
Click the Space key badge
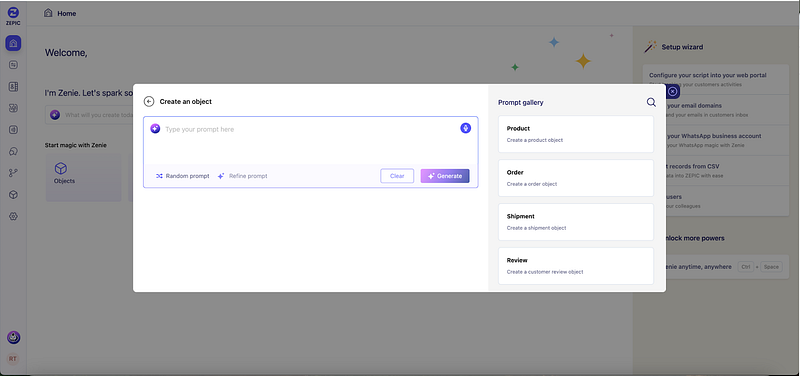(771, 267)
